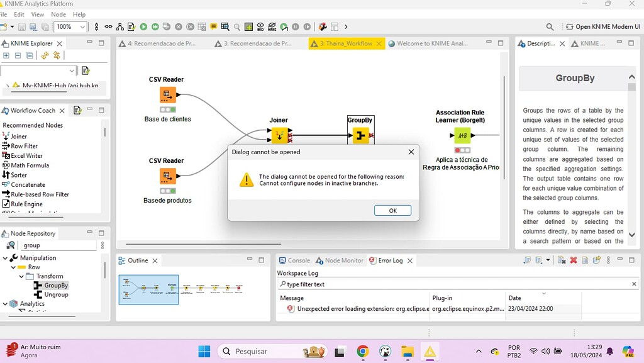Open the new workflow dropdown arrow

13,26
